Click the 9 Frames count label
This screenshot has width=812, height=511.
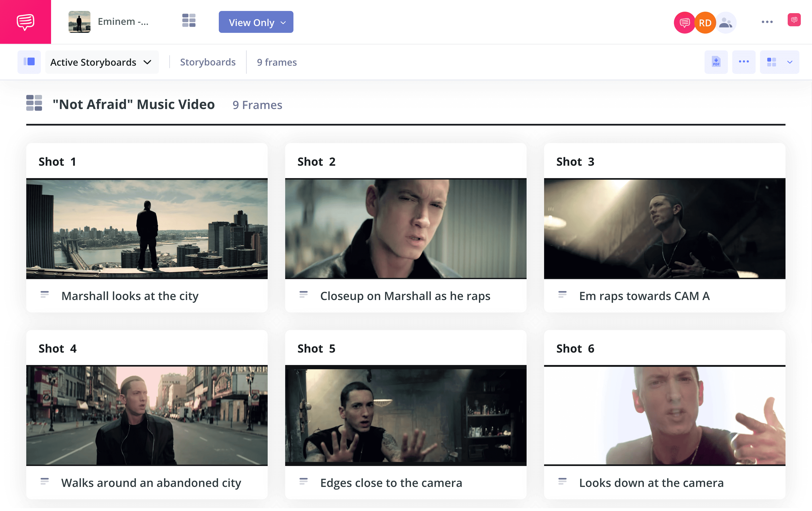pos(257,105)
